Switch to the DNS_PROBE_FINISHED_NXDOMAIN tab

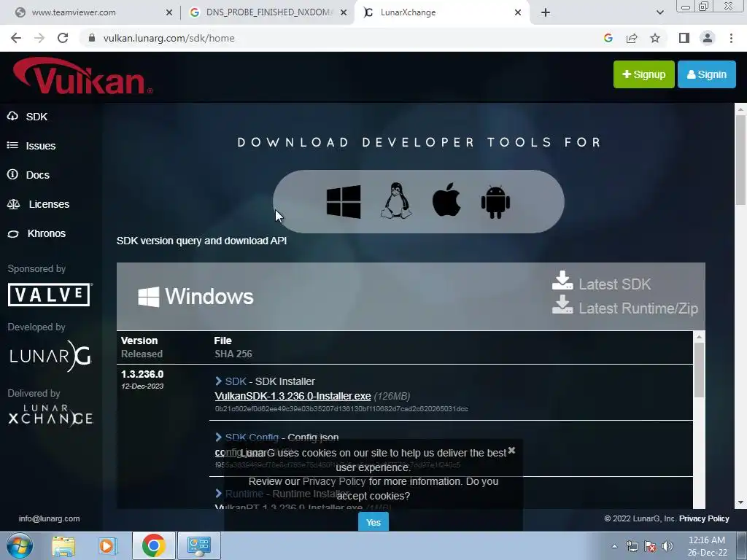click(x=267, y=12)
